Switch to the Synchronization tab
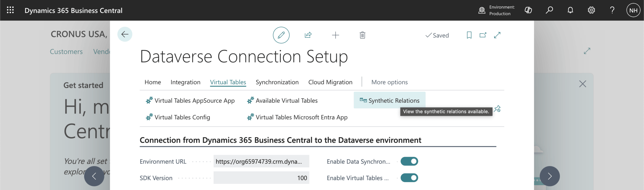644x190 pixels. (x=277, y=82)
